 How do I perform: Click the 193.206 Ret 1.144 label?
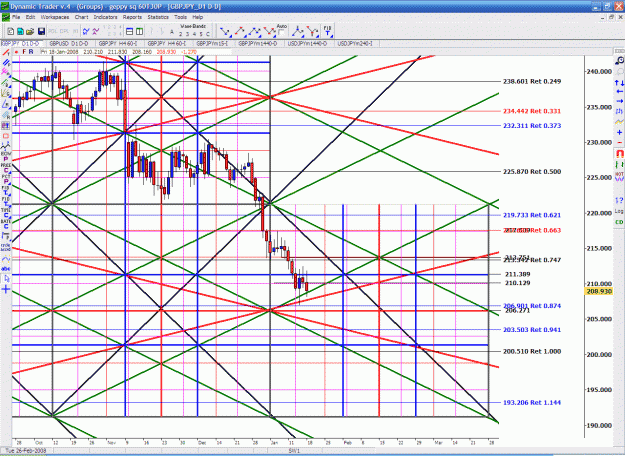tap(532, 403)
